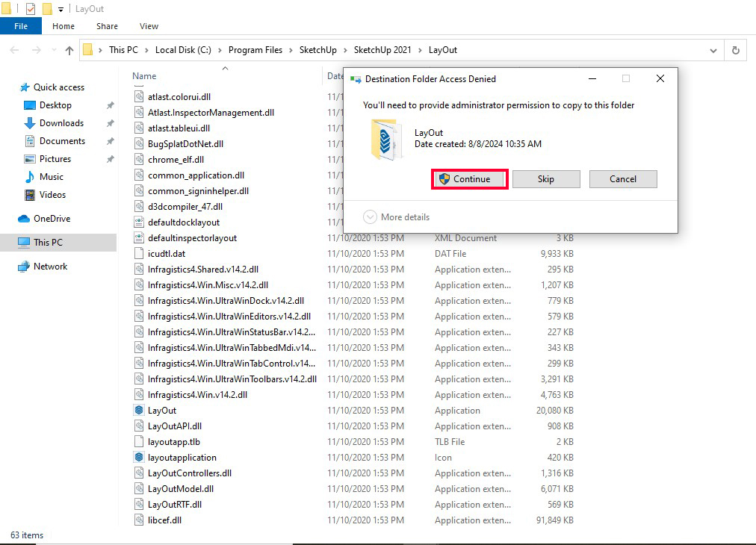Switch to the View ribbon tab
This screenshot has width=756, height=545.
click(x=149, y=26)
